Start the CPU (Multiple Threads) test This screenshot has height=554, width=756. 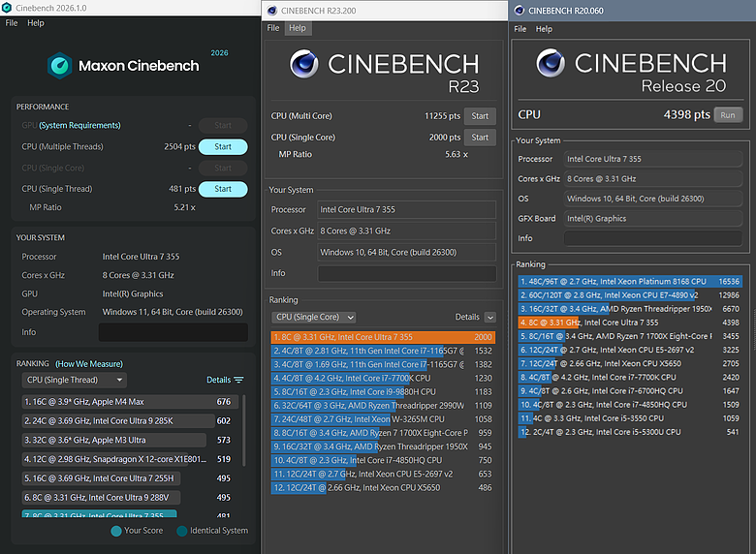223,146
